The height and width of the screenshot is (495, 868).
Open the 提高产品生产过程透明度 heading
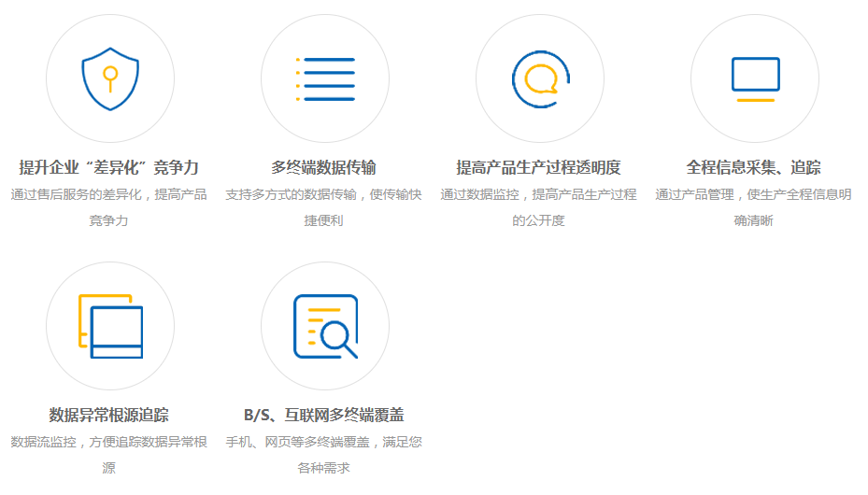(539, 168)
